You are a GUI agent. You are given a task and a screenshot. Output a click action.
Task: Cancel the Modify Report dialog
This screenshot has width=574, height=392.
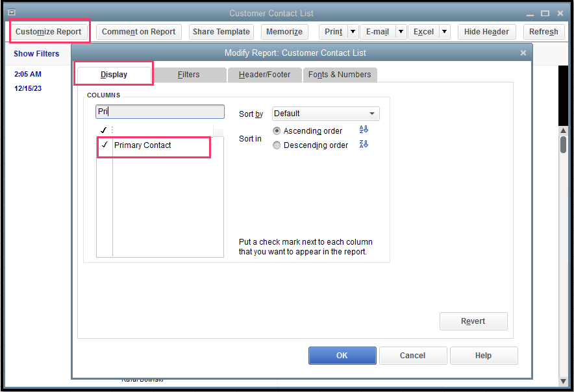point(413,356)
